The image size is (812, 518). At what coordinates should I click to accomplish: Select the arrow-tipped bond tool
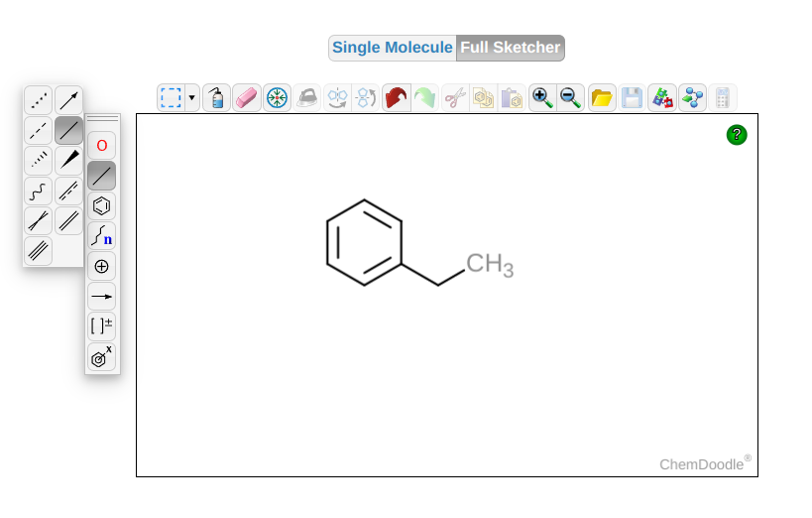[68, 100]
